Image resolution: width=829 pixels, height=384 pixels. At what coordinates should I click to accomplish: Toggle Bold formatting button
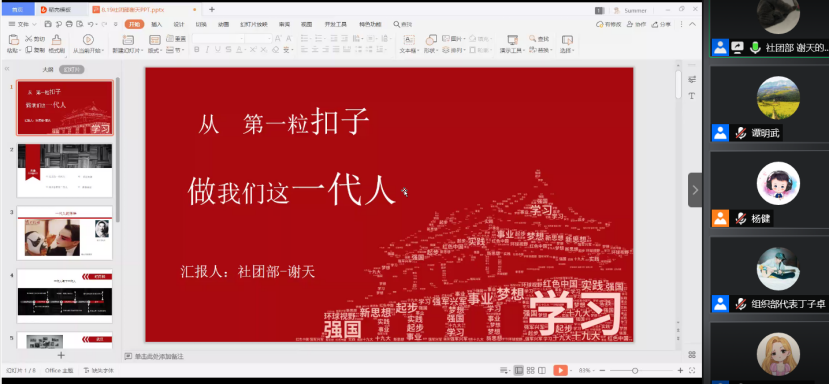[197, 50]
